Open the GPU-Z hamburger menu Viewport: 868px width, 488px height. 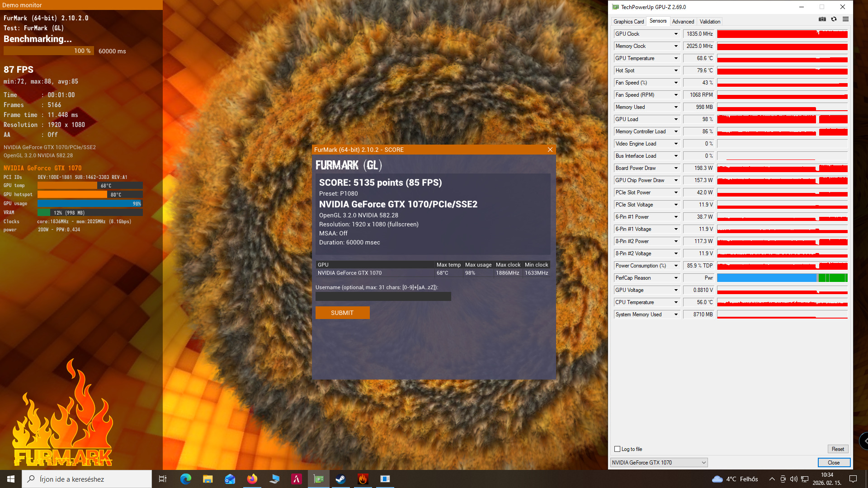click(x=845, y=19)
